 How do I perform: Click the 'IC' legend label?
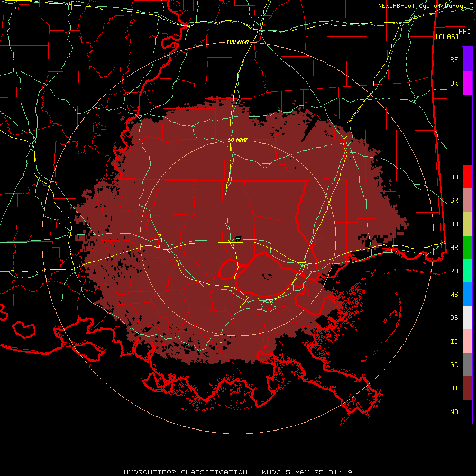[454, 342]
